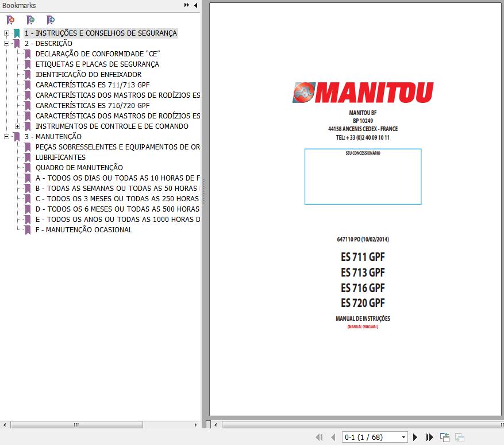
Task: Click the go to previous view icon
Action: (445, 438)
